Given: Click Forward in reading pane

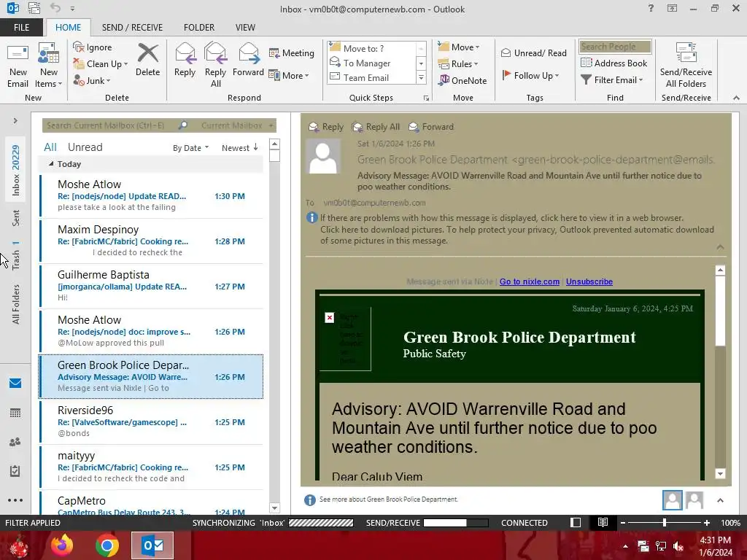Looking at the screenshot, I should 431,127.
